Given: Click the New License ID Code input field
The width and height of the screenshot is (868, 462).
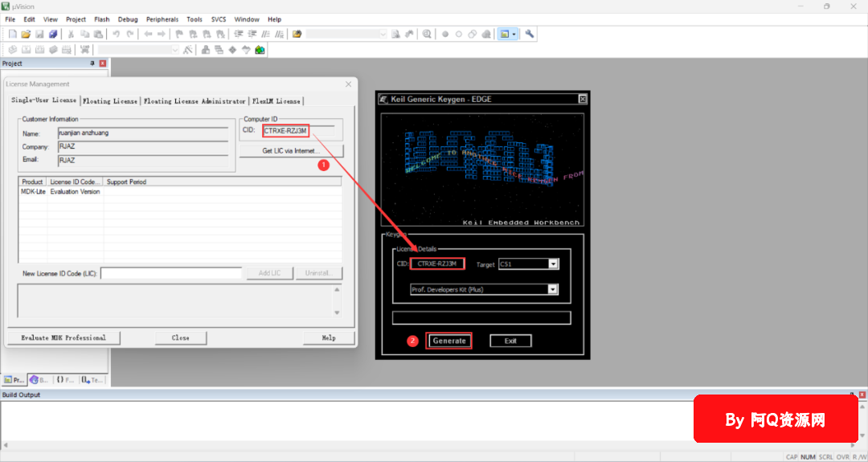Looking at the screenshot, I should (171, 273).
